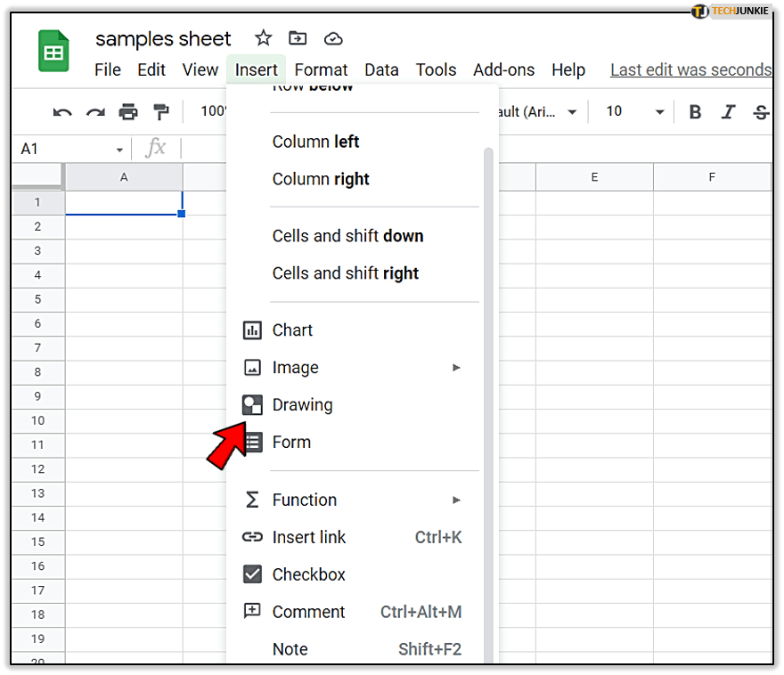Click the move to folder icon

click(x=298, y=38)
